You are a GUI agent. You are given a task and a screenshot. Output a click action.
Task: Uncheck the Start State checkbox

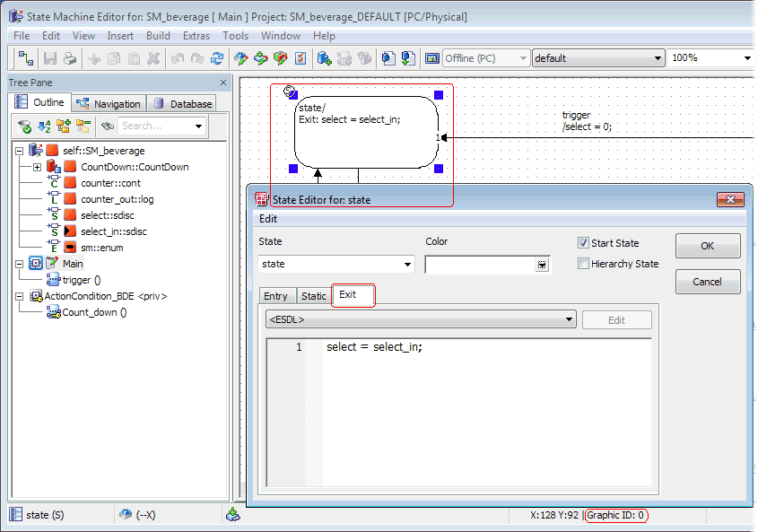tap(583, 243)
